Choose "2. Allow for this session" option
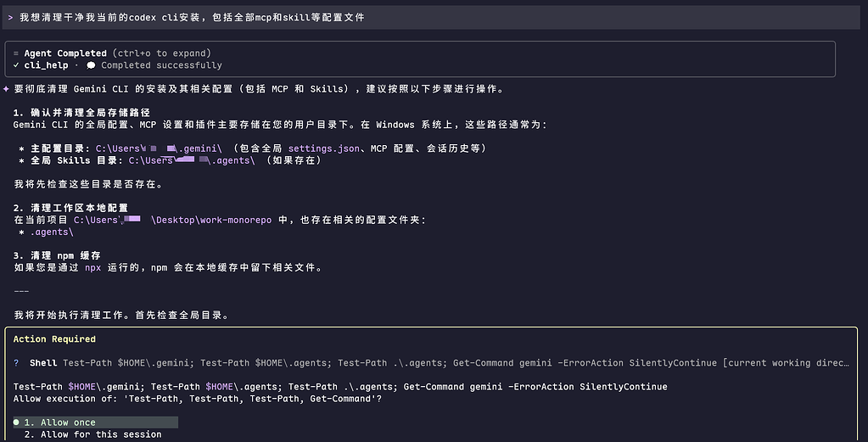868x442 pixels. tap(93, 435)
